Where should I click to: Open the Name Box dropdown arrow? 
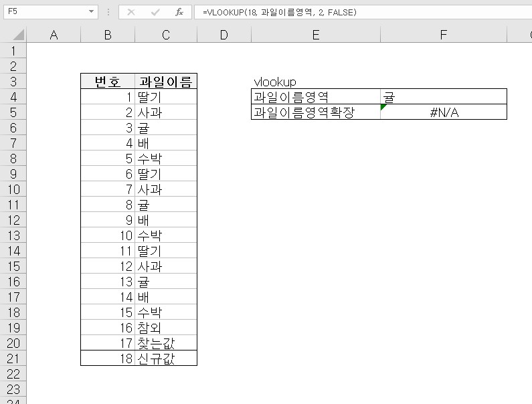coord(91,11)
